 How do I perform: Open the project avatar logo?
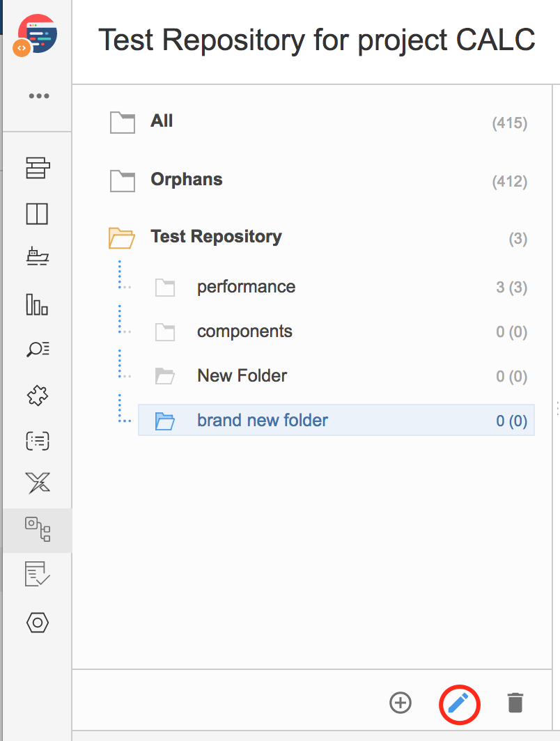pos(35,36)
